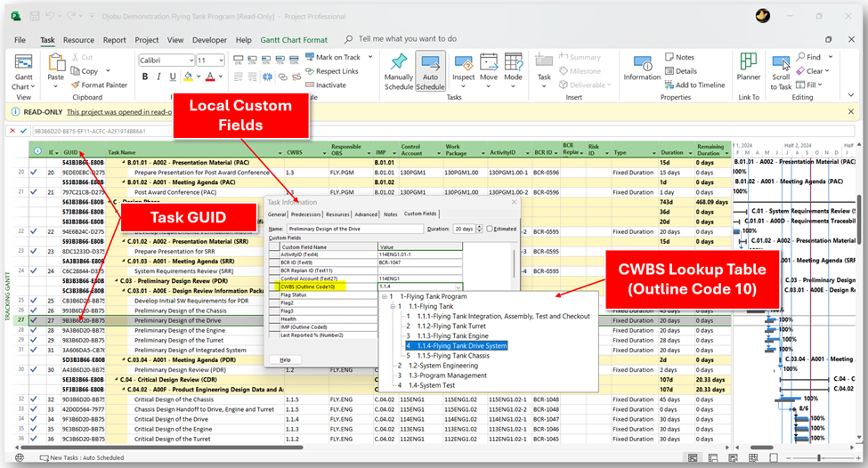Select the Predecessors tab in dialog
Image resolution: width=868 pixels, height=468 pixels.
305,214
